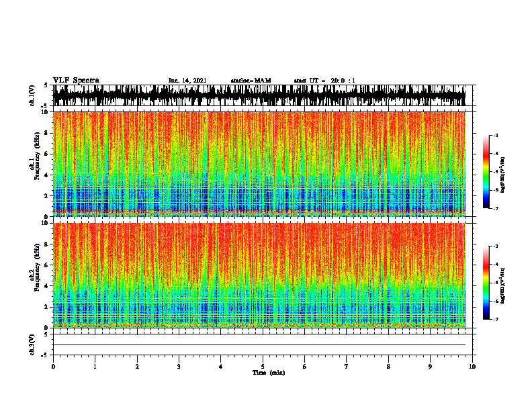This screenshot has height=411, width=532.
Task: Click the flat ch.3 voltage line
Action: [x=259, y=345]
